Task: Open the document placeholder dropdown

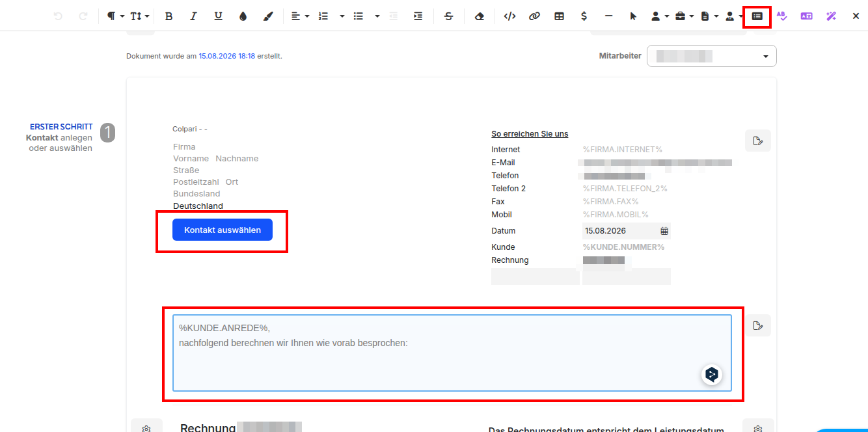Action: pos(709,16)
